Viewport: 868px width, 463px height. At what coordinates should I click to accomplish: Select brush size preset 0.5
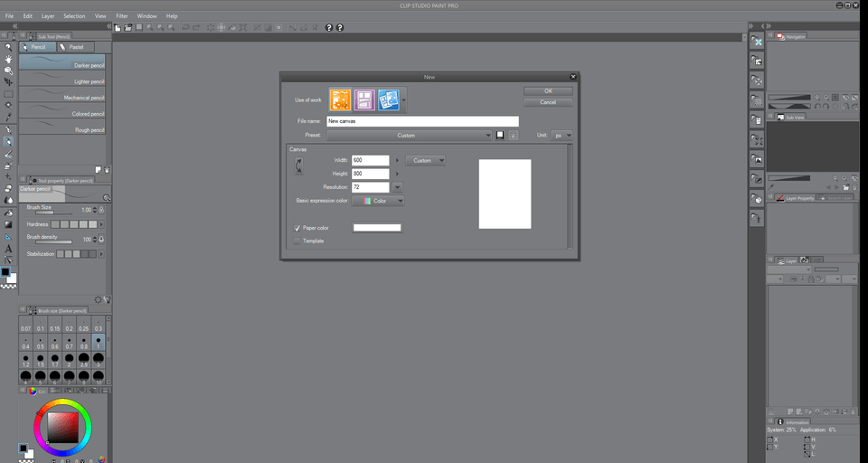click(x=41, y=343)
